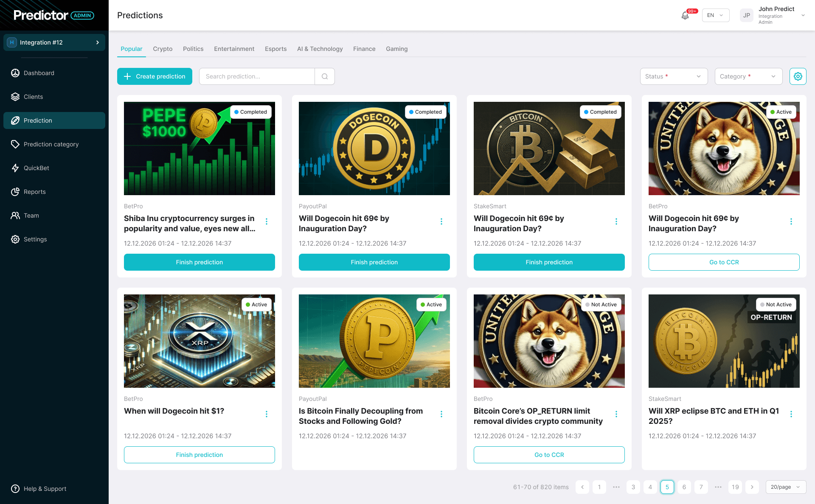Image resolution: width=815 pixels, height=504 pixels.
Task: Go to CCR for OP_RETURN prediction
Action: tap(549, 455)
